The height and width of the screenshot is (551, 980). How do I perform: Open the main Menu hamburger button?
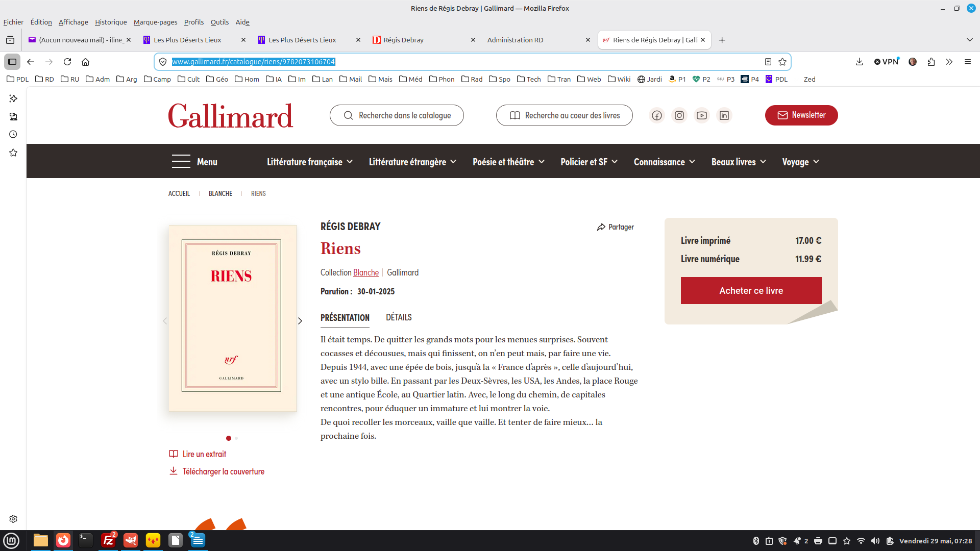click(194, 162)
